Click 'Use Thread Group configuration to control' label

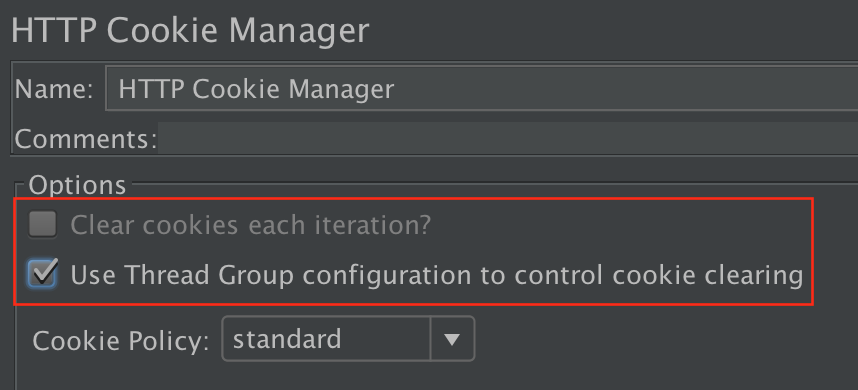click(x=334, y=275)
